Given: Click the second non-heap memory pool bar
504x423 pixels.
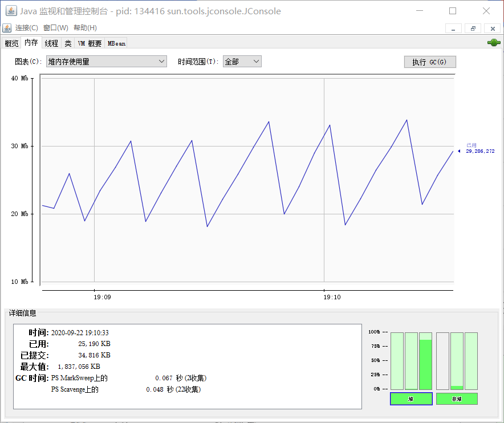Looking at the screenshot, I should (x=457, y=361).
